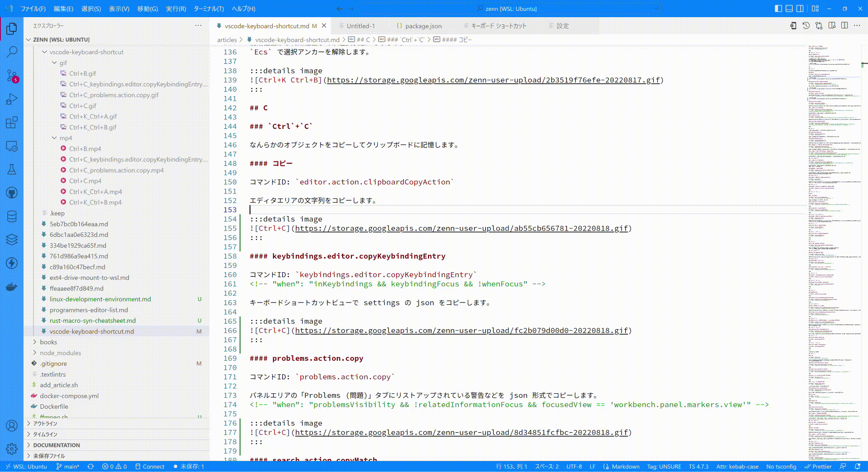
Task: Expand the 未保存ファイル section
Action: point(117,456)
